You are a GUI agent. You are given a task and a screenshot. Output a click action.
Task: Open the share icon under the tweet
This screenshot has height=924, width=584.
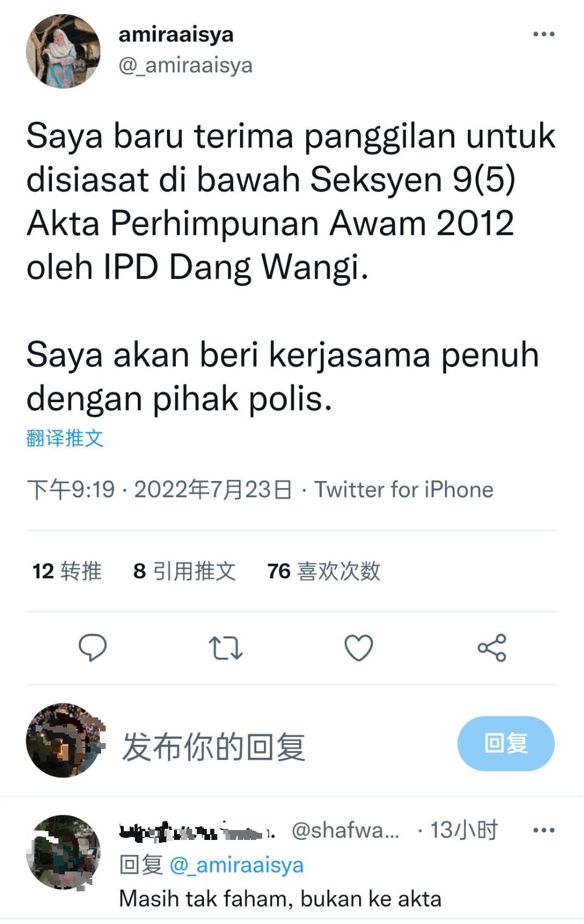492,647
